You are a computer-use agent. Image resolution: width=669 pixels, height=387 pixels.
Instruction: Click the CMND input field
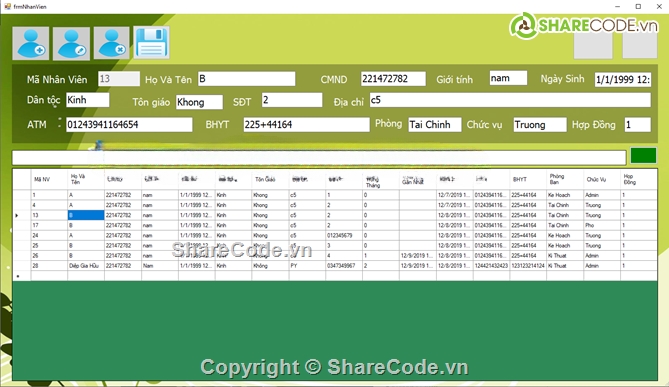[x=393, y=79]
